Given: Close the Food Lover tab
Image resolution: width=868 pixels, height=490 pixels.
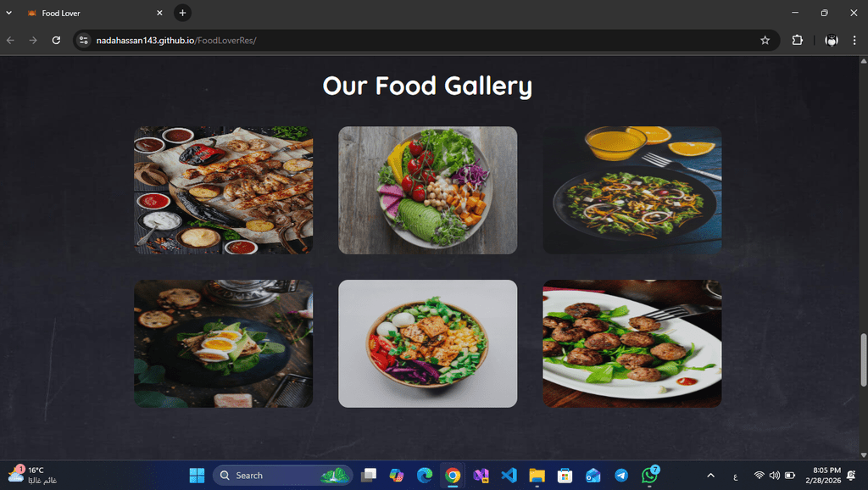Looking at the screenshot, I should 159,13.
